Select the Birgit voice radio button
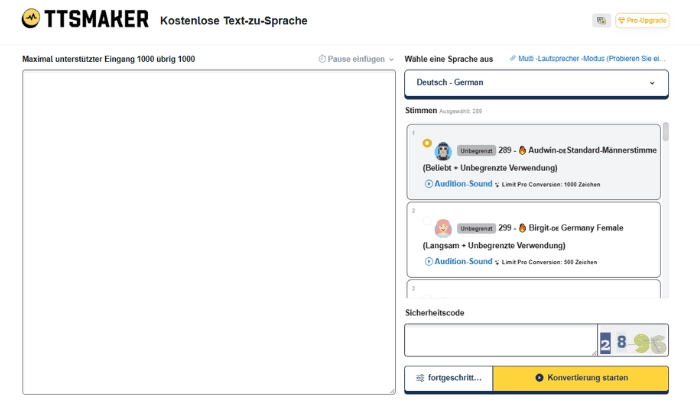 tap(428, 221)
